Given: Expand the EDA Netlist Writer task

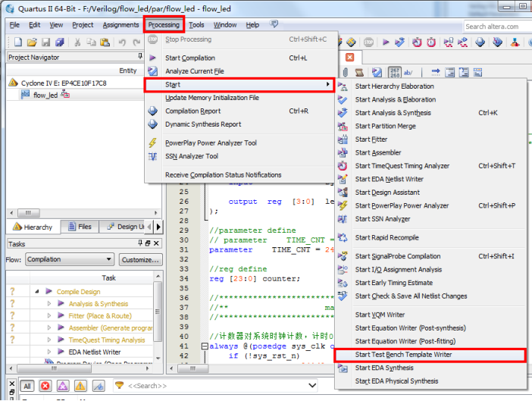Looking at the screenshot, I should pyautogui.click(x=49, y=352).
